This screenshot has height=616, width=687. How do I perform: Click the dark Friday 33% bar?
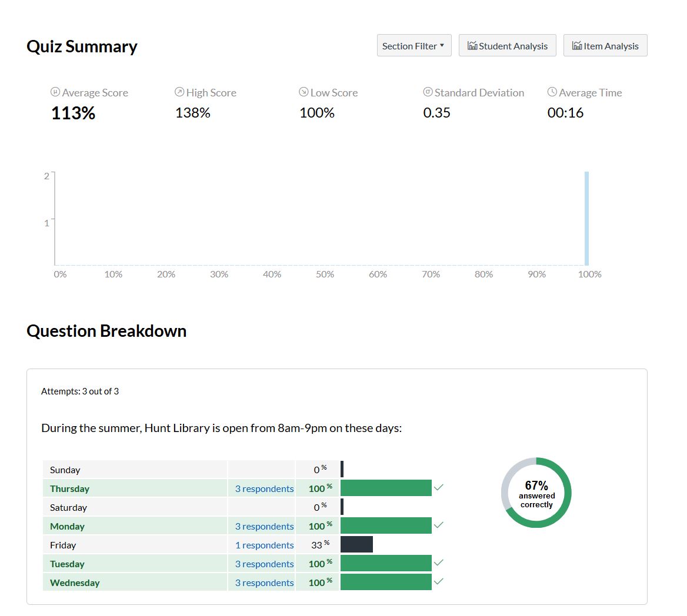coord(356,544)
